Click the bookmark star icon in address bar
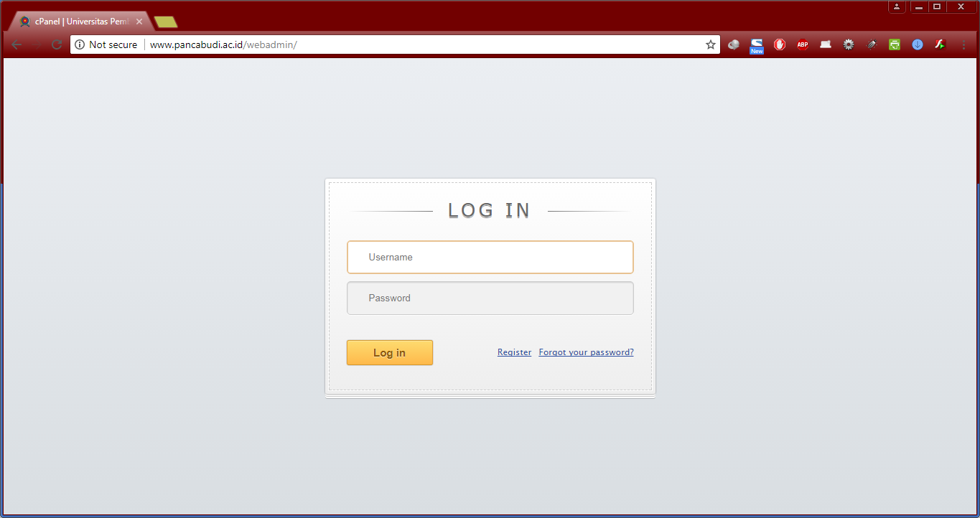This screenshot has width=980, height=518. click(x=711, y=44)
